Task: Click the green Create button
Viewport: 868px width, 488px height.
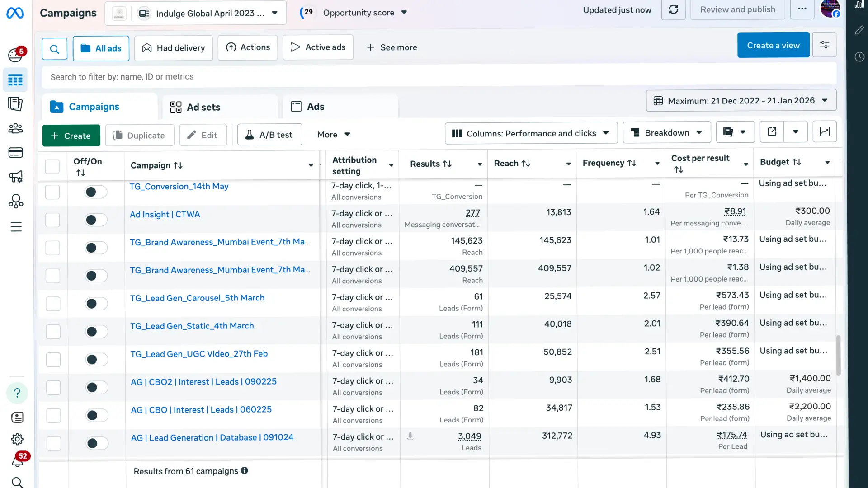Action: pyautogui.click(x=71, y=136)
